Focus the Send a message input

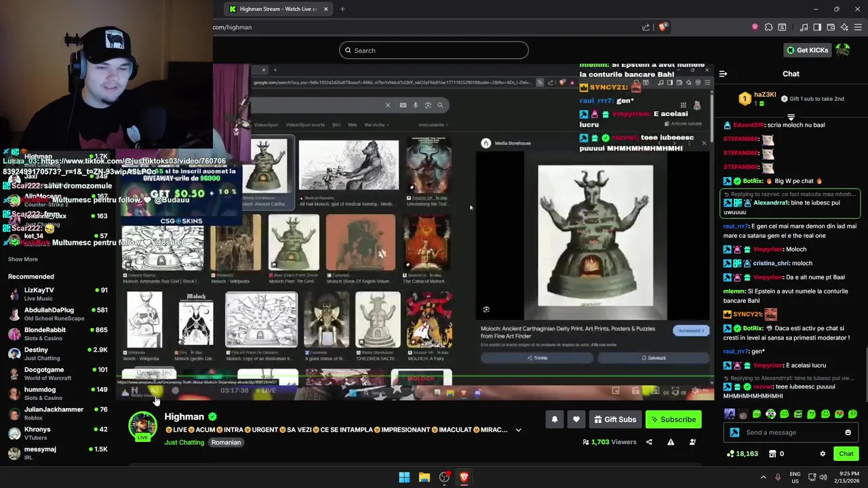click(x=790, y=432)
